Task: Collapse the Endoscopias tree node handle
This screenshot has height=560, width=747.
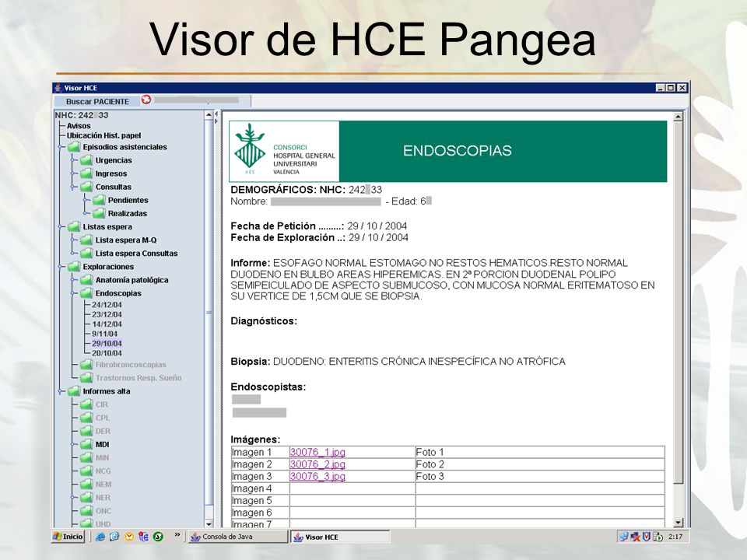Action: coord(73,293)
